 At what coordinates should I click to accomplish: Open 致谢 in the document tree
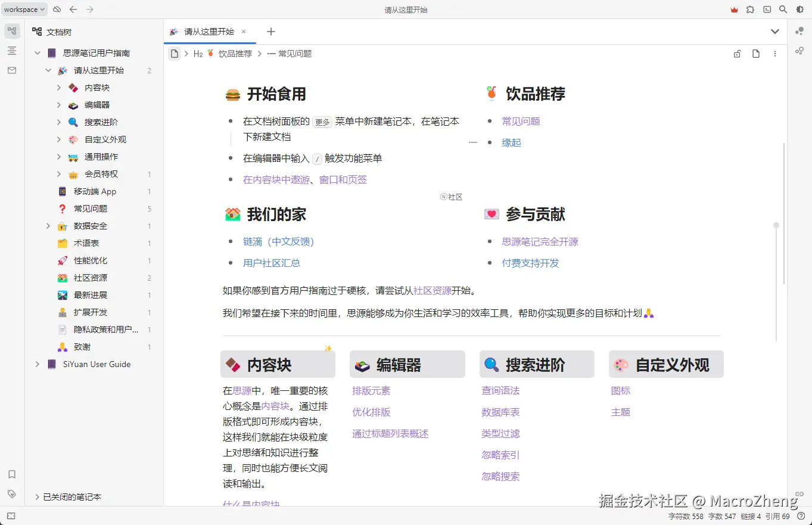(82, 347)
